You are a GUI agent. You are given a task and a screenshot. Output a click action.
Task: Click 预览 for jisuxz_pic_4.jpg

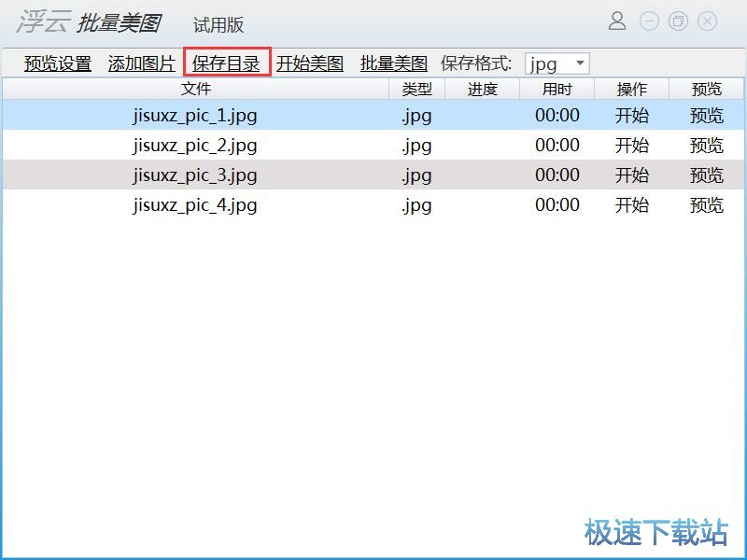point(707,205)
